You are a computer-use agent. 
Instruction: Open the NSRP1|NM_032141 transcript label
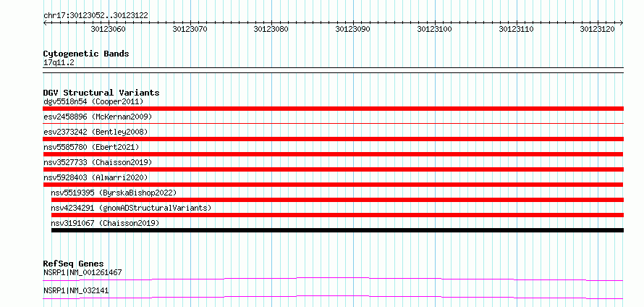[x=76, y=291]
